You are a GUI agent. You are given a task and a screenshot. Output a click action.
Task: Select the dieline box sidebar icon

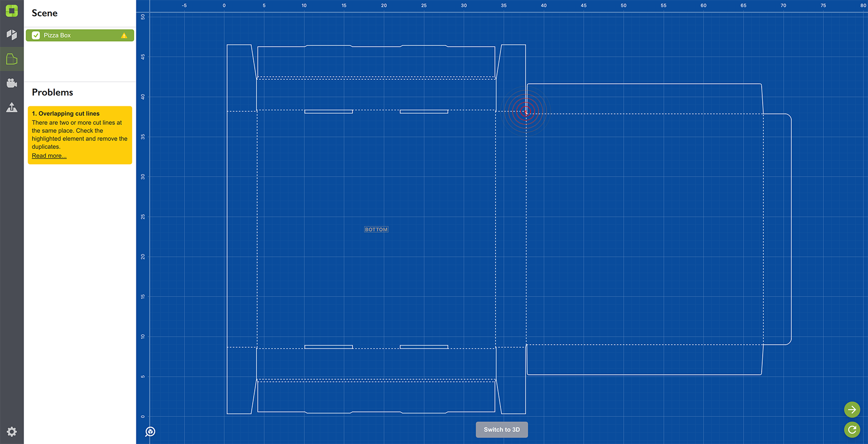[12, 59]
